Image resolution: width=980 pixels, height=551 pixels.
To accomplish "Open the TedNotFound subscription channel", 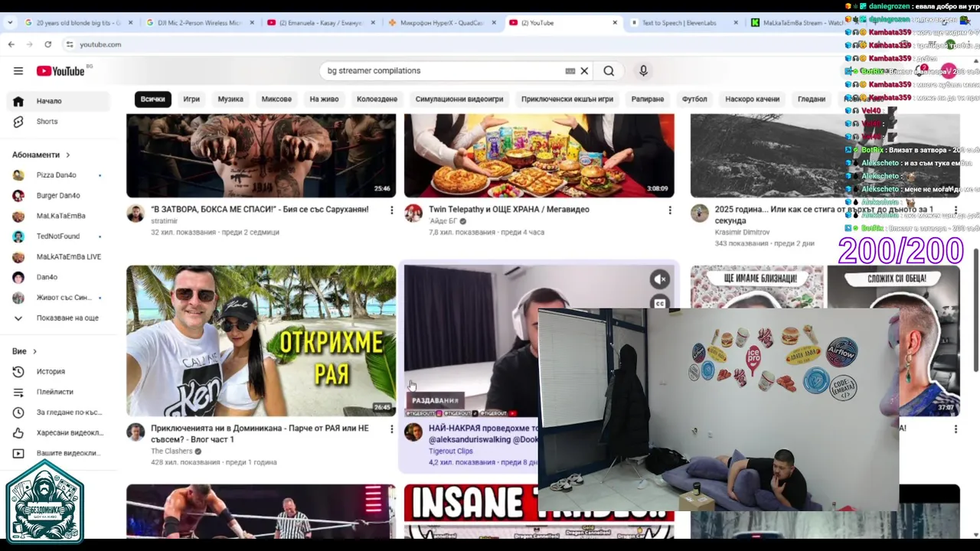I will click(57, 236).
